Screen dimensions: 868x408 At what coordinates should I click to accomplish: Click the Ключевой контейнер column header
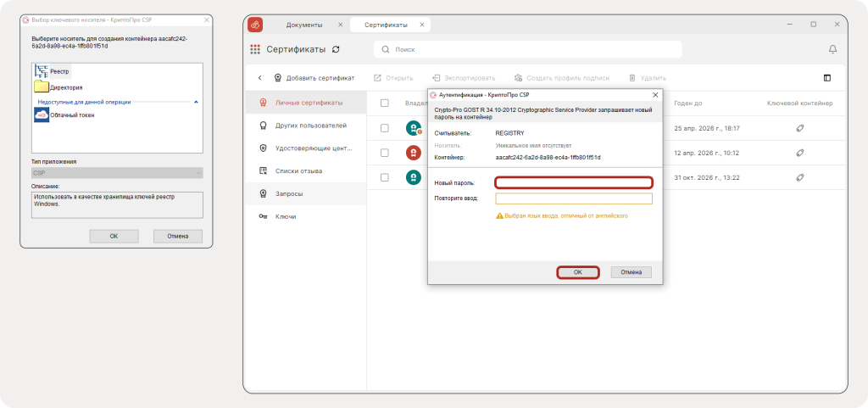click(x=799, y=103)
